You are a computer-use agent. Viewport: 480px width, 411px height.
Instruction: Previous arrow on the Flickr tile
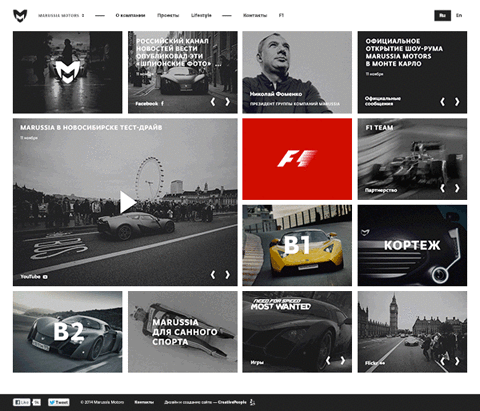click(x=443, y=361)
